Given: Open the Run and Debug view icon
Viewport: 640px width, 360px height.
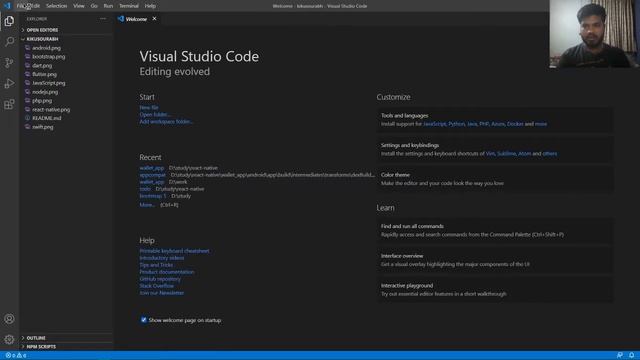Looking at the screenshot, I should [9, 83].
